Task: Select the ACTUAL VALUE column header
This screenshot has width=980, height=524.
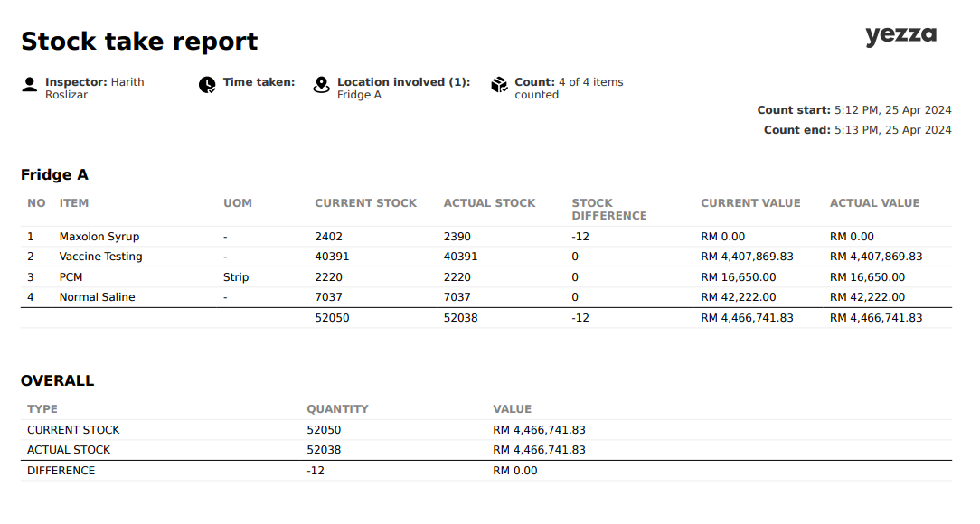Action: pos(874,203)
